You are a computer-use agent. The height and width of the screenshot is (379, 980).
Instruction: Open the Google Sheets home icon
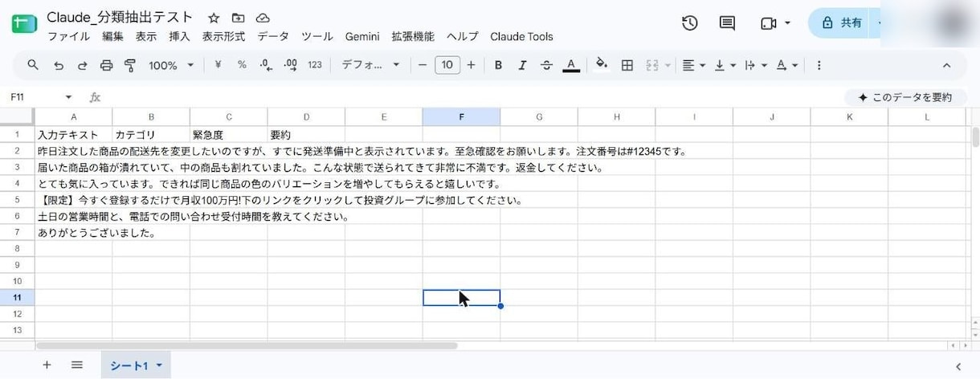23,23
